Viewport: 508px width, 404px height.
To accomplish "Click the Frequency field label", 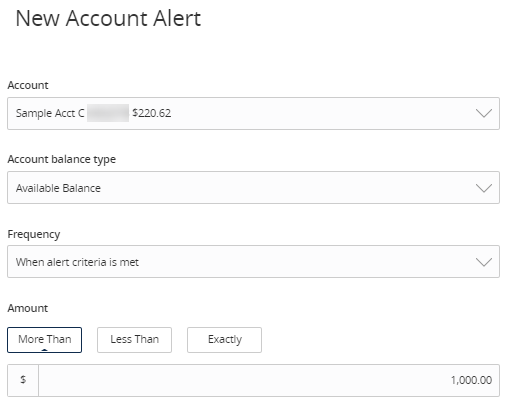I will pos(34,234).
